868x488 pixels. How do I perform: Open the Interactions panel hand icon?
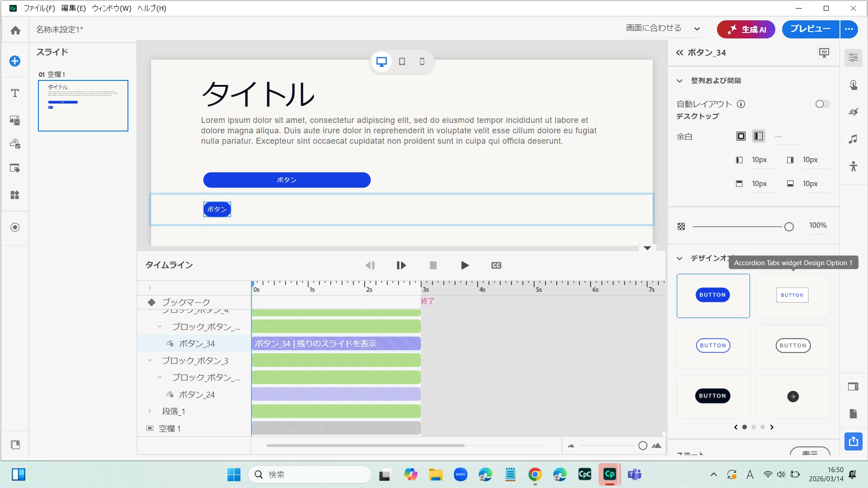[x=853, y=85]
